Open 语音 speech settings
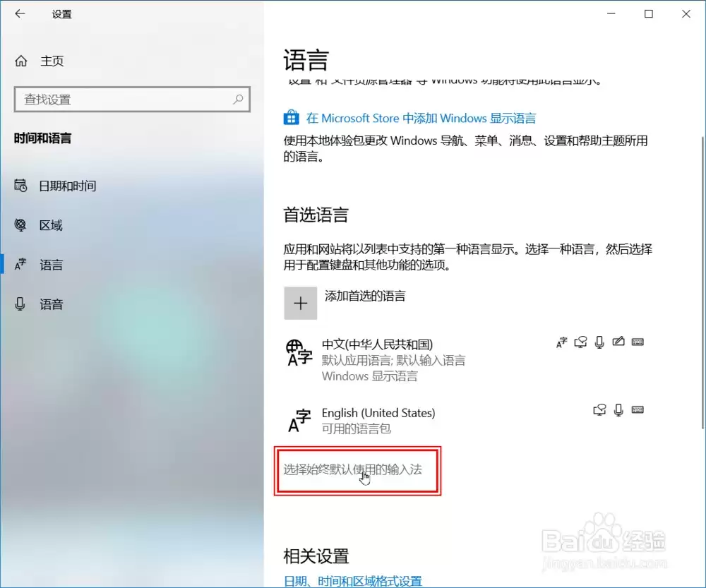The height and width of the screenshot is (588, 706). coord(51,304)
